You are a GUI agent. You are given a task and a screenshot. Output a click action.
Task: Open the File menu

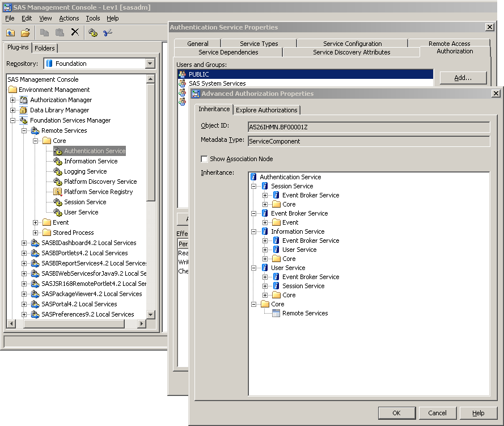pos(10,18)
